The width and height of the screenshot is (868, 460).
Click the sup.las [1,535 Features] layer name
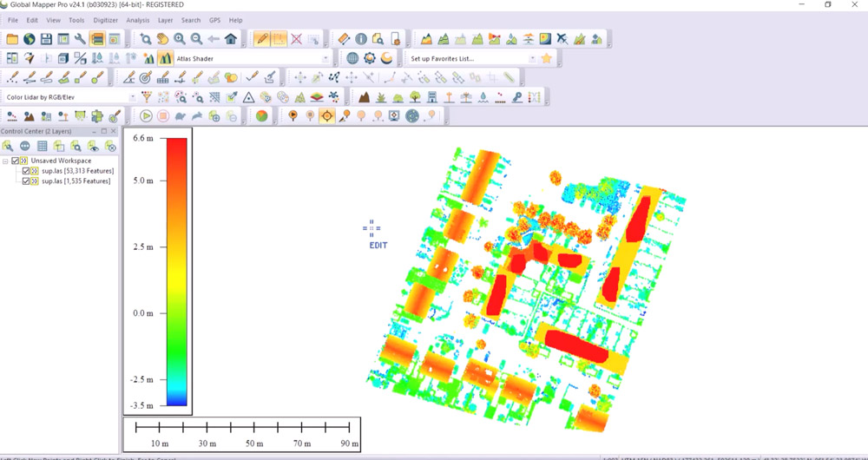(x=76, y=181)
